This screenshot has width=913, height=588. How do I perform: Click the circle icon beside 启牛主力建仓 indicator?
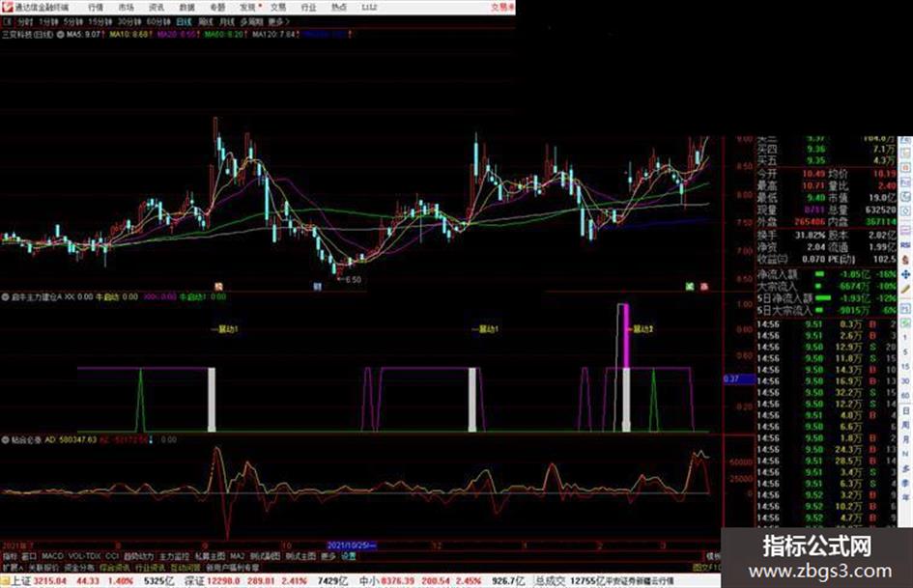[5, 297]
